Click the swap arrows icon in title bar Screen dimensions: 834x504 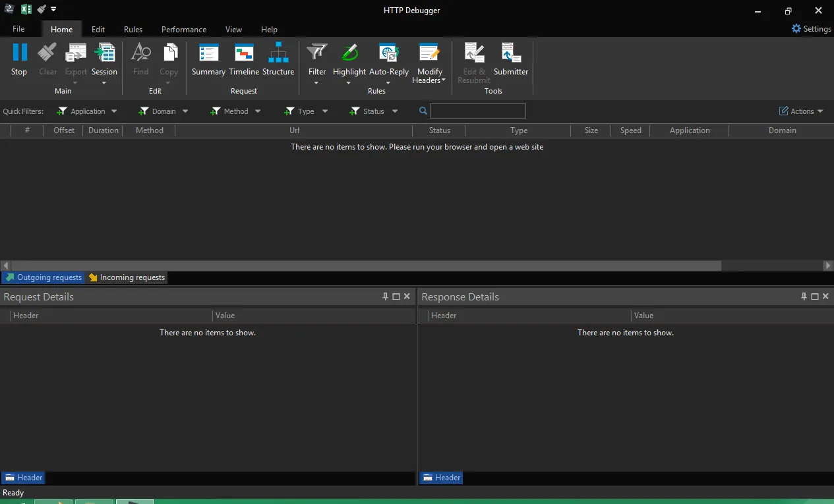click(x=9, y=9)
